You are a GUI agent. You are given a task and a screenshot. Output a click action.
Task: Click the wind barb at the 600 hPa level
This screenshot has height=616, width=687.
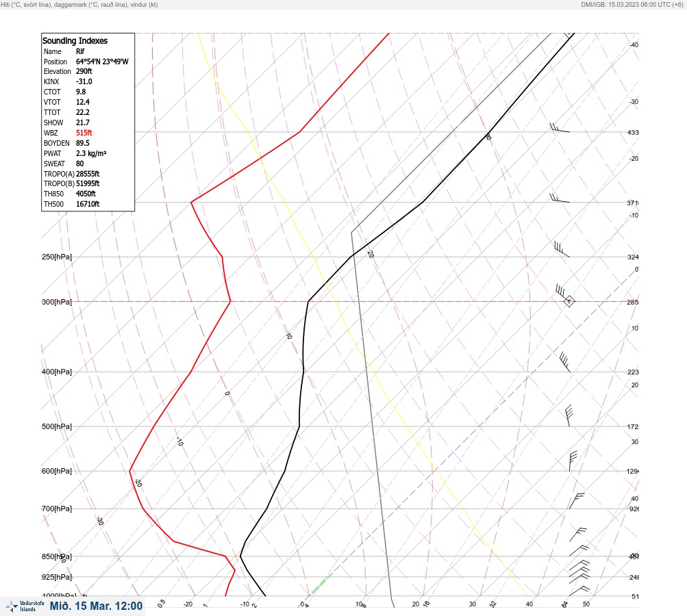click(x=573, y=461)
